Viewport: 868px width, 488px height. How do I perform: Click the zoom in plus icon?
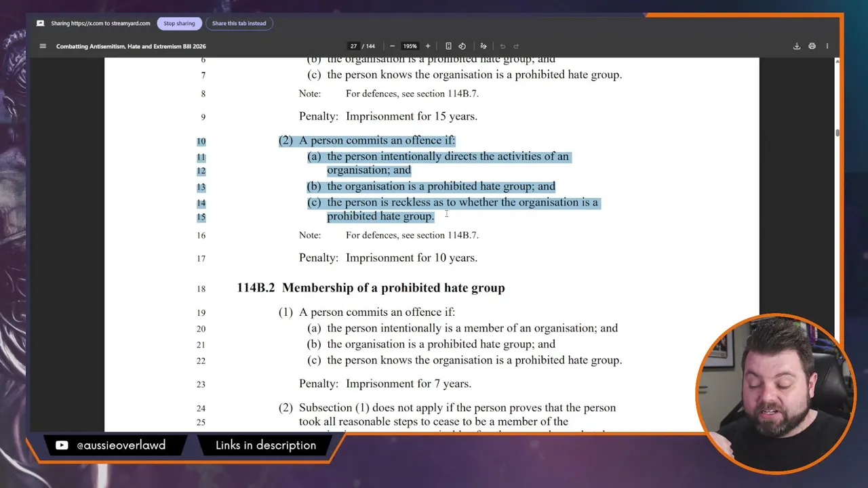point(427,46)
